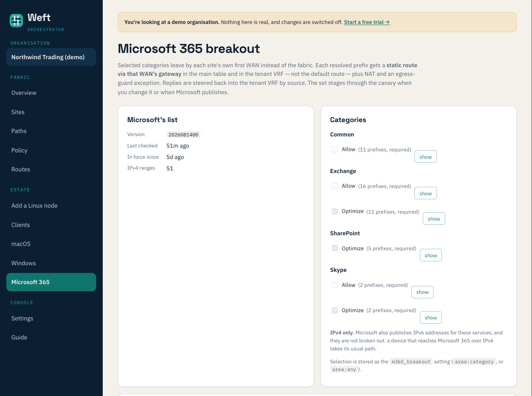Click the In force since 5d ago value
This screenshot has height=396, width=532.
[175, 157]
